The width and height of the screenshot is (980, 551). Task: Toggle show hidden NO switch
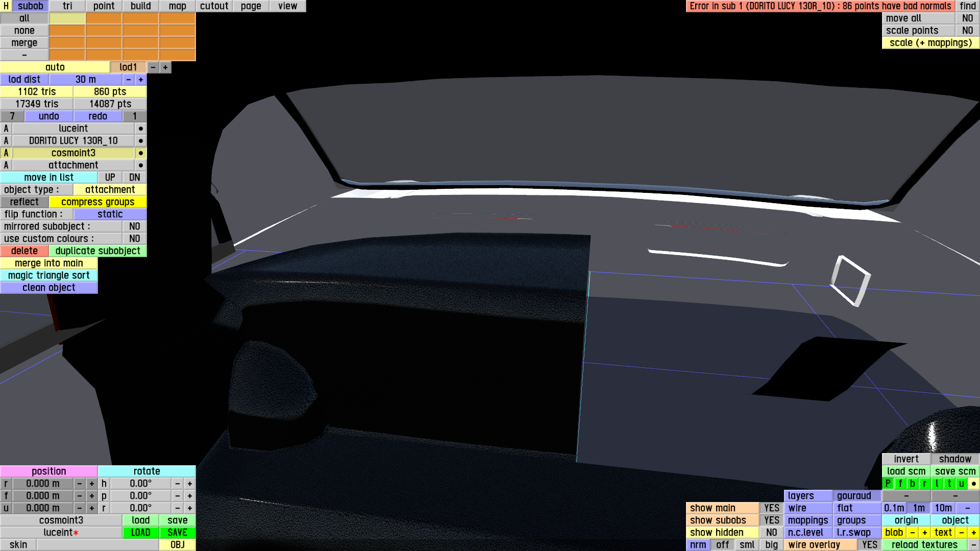click(x=771, y=533)
